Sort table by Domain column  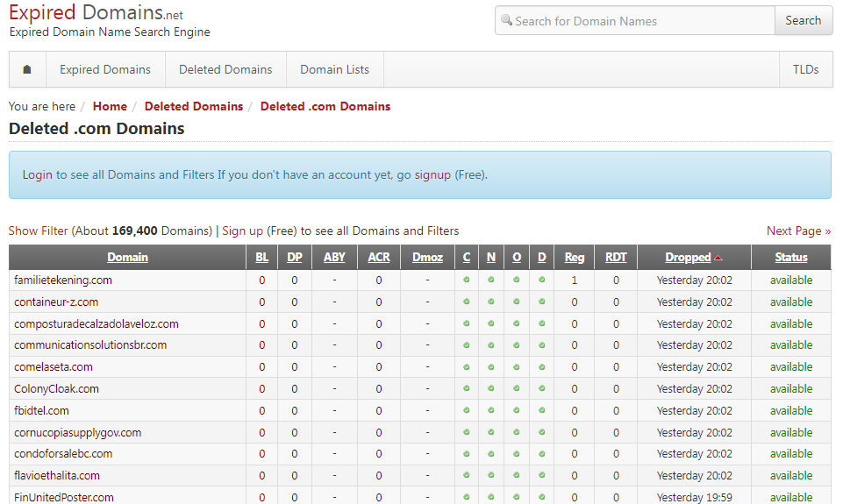tap(127, 258)
